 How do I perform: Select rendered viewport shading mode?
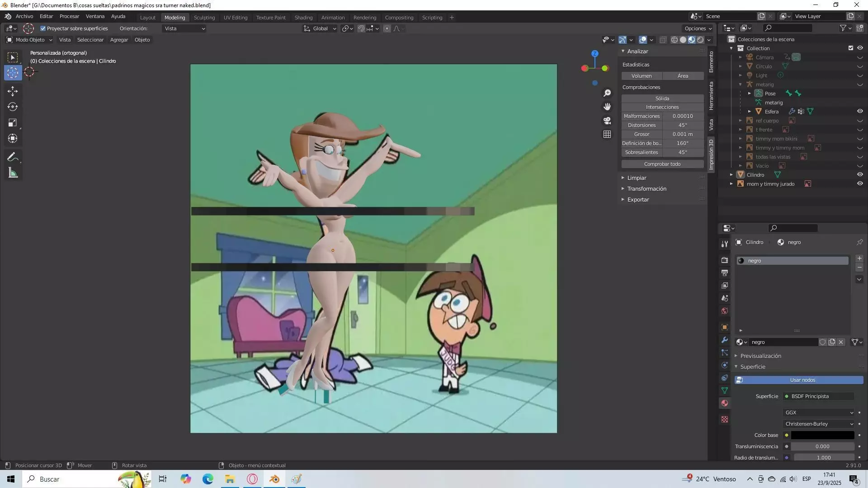(700, 40)
